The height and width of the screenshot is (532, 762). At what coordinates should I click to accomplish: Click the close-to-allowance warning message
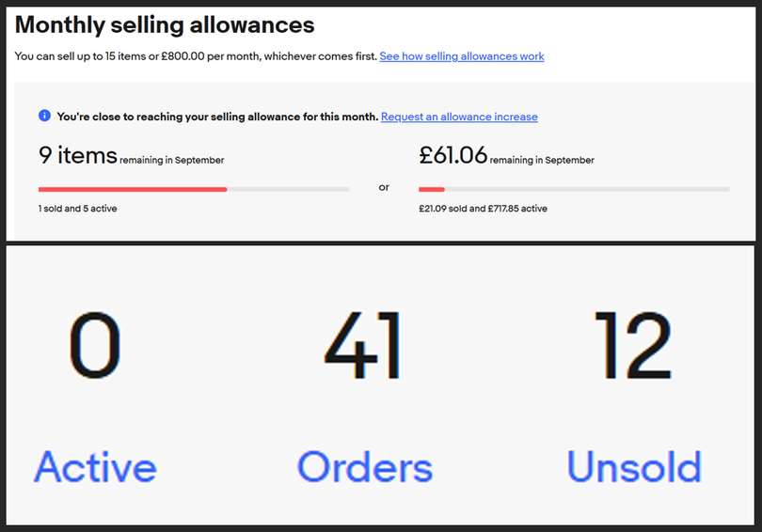tap(217, 117)
